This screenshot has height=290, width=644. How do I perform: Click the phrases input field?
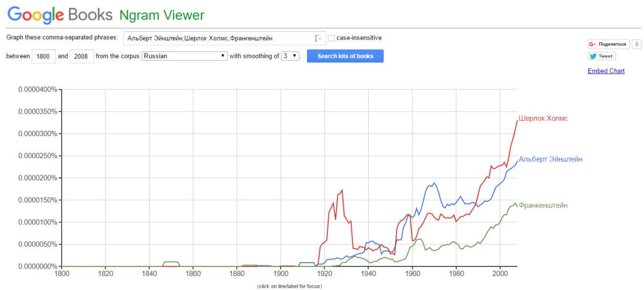tap(220, 39)
